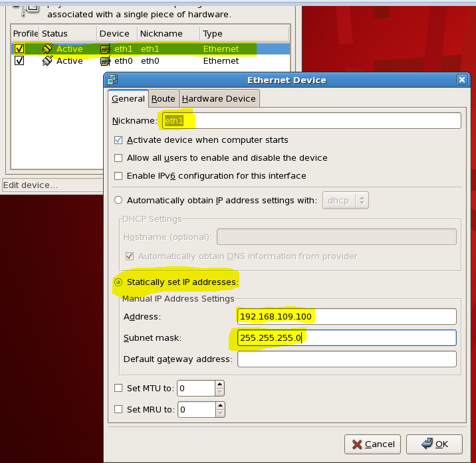Select the eth0 Ethernet row
The image size is (476, 463).
point(150,61)
